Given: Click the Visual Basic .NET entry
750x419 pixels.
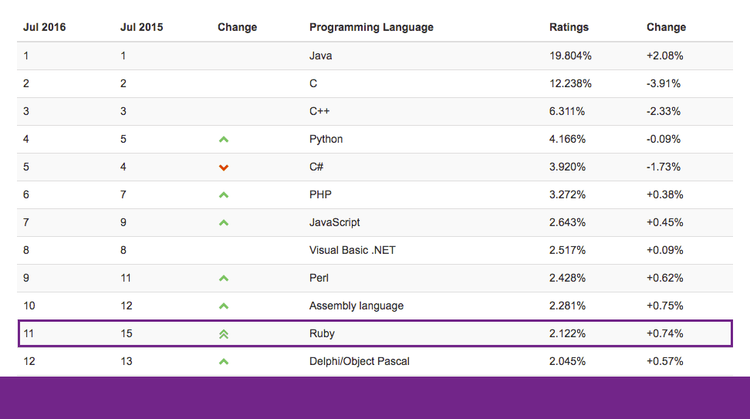Looking at the screenshot, I should point(351,250).
